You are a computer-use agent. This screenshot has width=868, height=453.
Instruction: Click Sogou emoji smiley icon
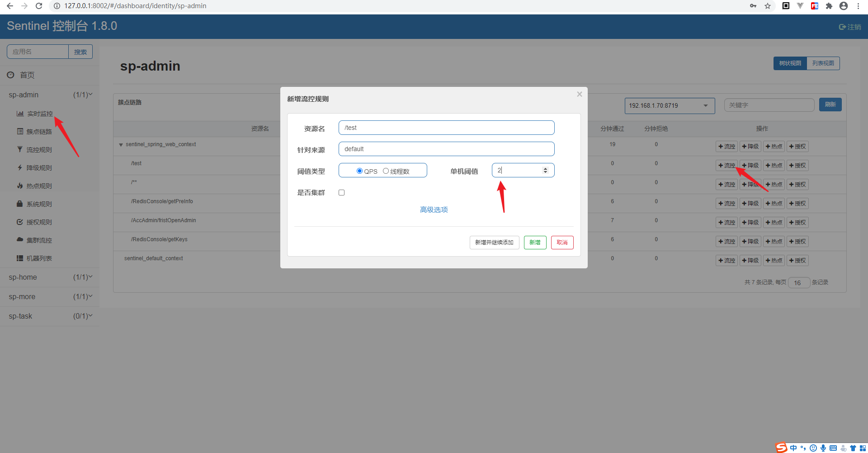[x=813, y=448]
